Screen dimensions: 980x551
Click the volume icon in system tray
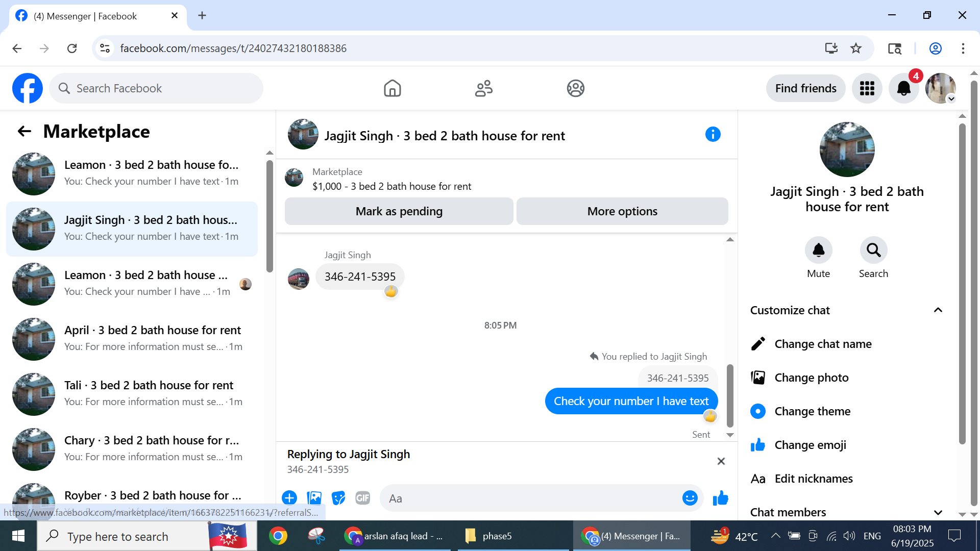click(849, 536)
